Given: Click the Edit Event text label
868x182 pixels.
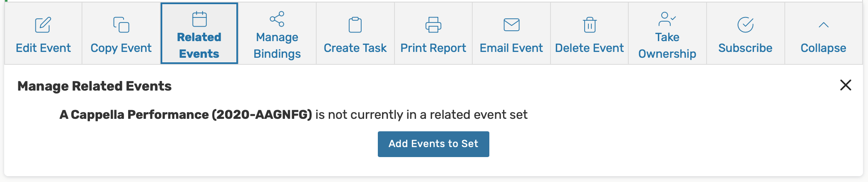Looking at the screenshot, I should coord(43,48).
